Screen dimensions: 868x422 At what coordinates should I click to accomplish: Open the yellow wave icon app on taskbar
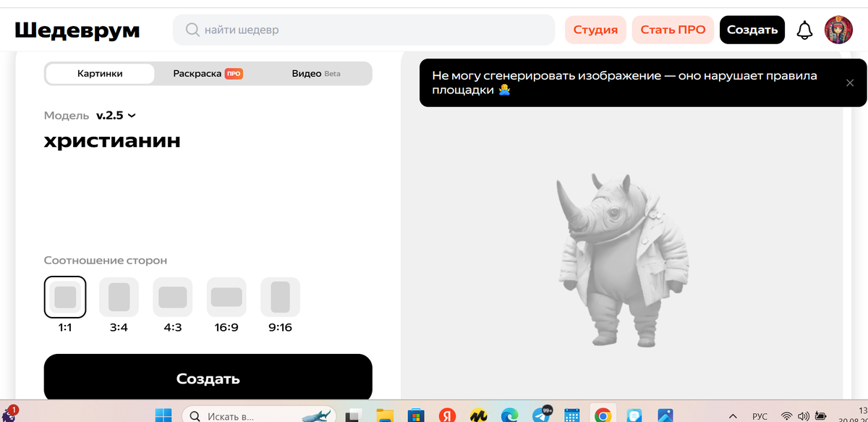(x=478, y=416)
